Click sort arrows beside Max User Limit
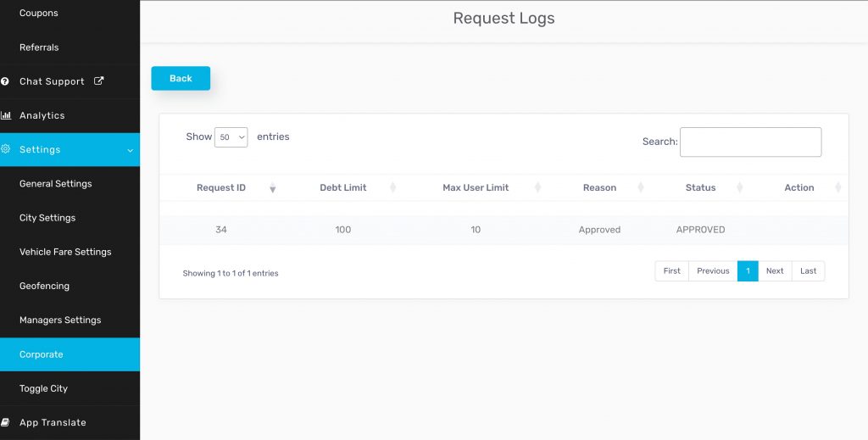 [539, 187]
